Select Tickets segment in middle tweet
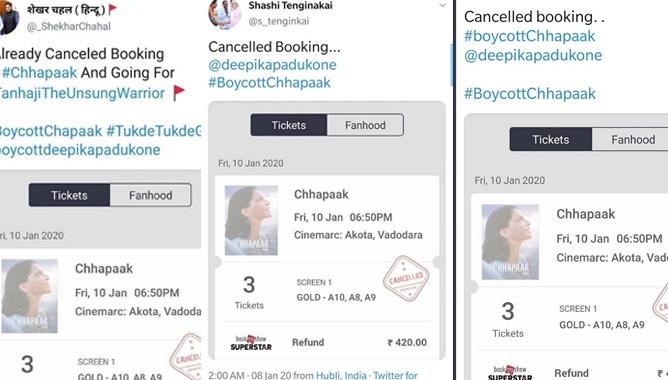This screenshot has width=668, height=380. click(x=289, y=125)
